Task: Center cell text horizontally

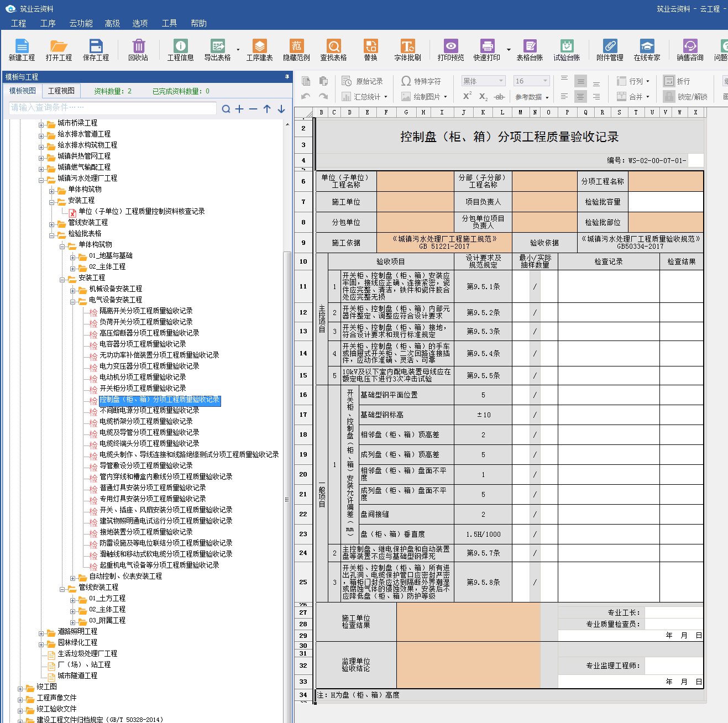Action: pyautogui.click(x=580, y=96)
